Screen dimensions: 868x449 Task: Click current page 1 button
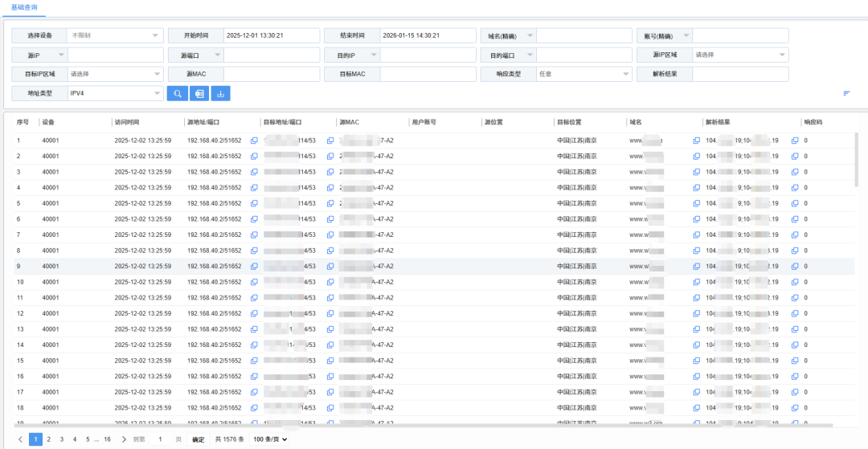35,439
